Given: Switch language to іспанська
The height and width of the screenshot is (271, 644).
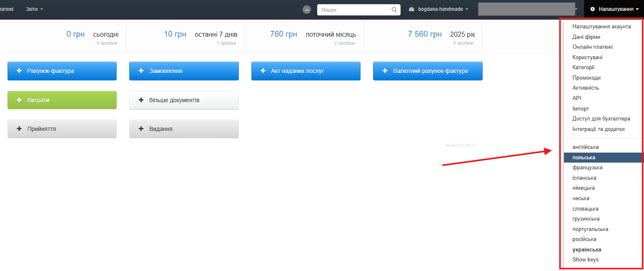Looking at the screenshot, I should click(x=584, y=178).
